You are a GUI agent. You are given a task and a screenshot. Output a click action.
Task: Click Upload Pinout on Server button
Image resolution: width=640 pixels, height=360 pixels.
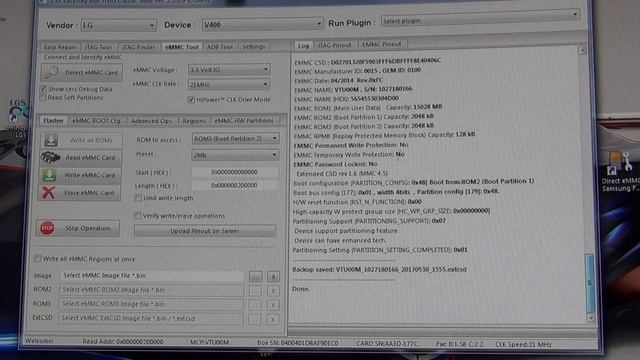coord(204,231)
